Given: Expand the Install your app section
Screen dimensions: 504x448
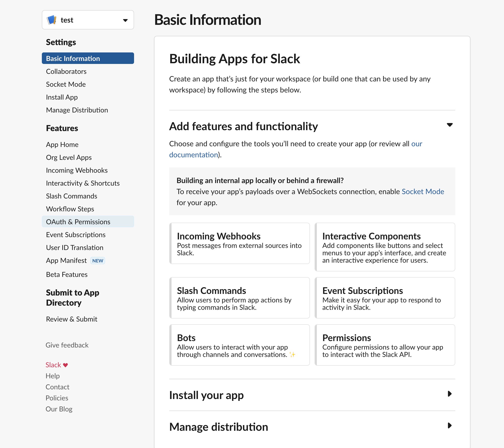Looking at the screenshot, I should click(x=450, y=394).
